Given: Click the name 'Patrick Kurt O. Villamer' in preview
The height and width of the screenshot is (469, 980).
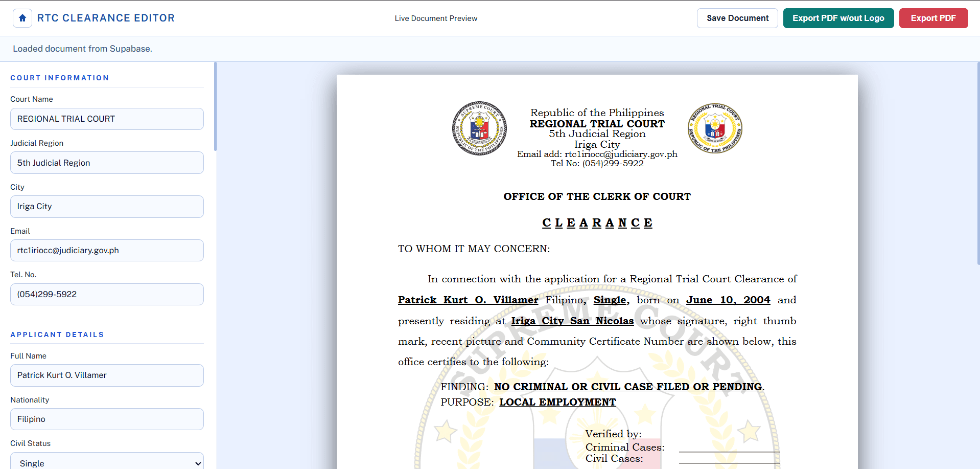Looking at the screenshot, I should click(x=468, y=300).
